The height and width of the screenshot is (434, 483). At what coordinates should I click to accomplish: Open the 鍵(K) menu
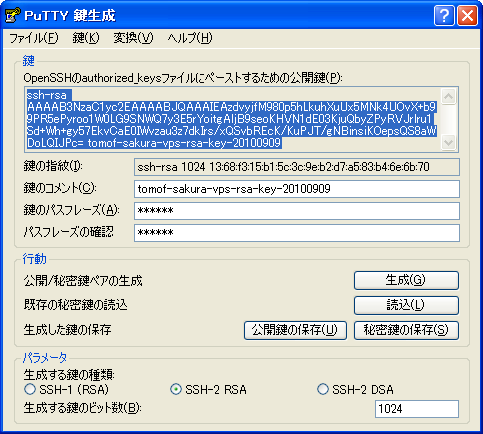[x=86, y=38]
